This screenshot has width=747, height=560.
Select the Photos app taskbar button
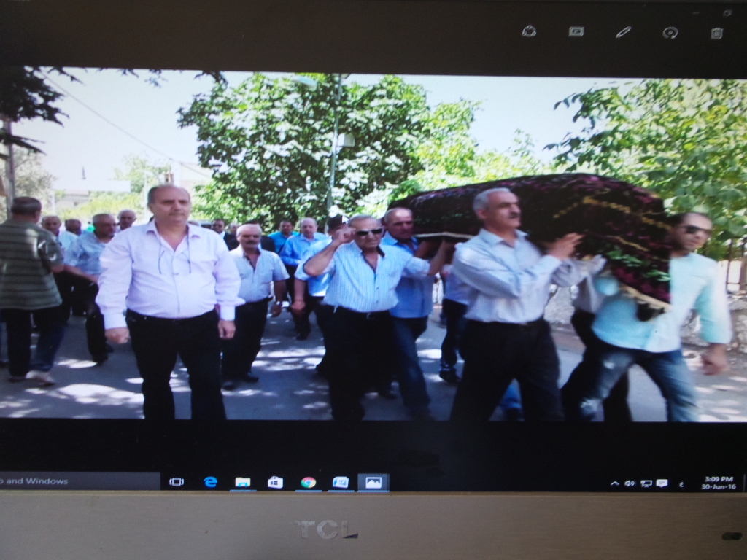[x=373, y=482]
